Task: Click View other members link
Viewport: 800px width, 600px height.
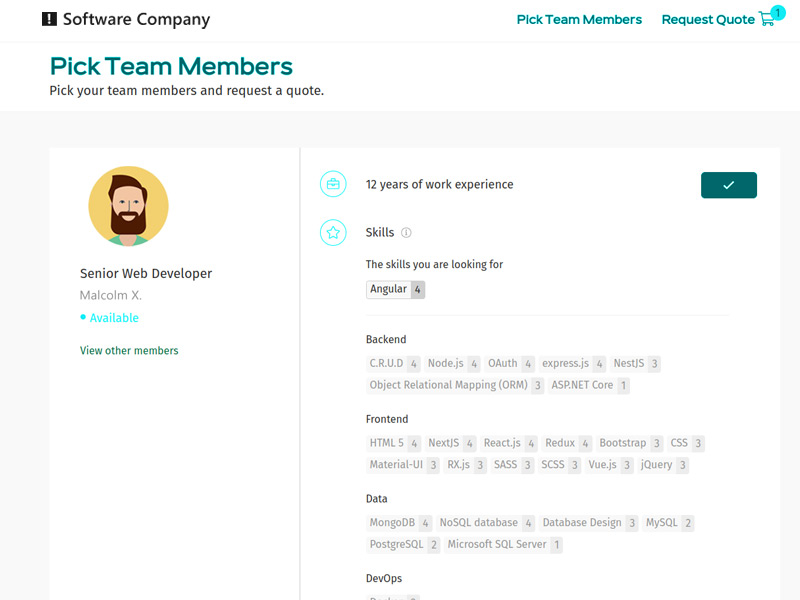Action: point(129,351)
